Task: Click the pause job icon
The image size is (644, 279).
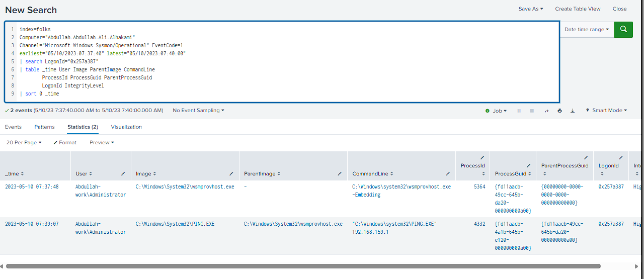Action: pyautogui.click(x=519, y=111)
